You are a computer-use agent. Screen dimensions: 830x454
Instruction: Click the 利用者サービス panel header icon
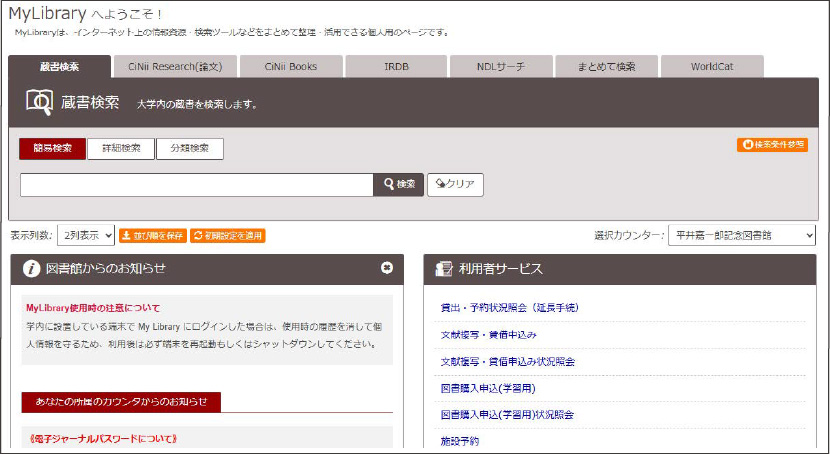tap(445, 268)
